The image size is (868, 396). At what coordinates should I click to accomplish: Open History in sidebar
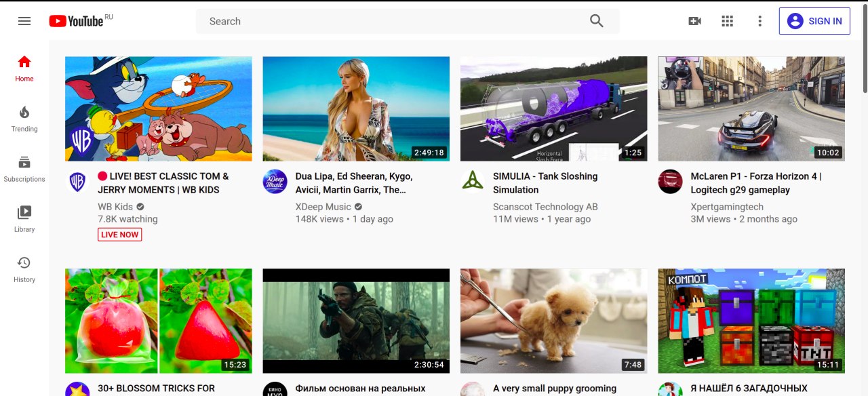pyautogui.click(x=24, y=269)
